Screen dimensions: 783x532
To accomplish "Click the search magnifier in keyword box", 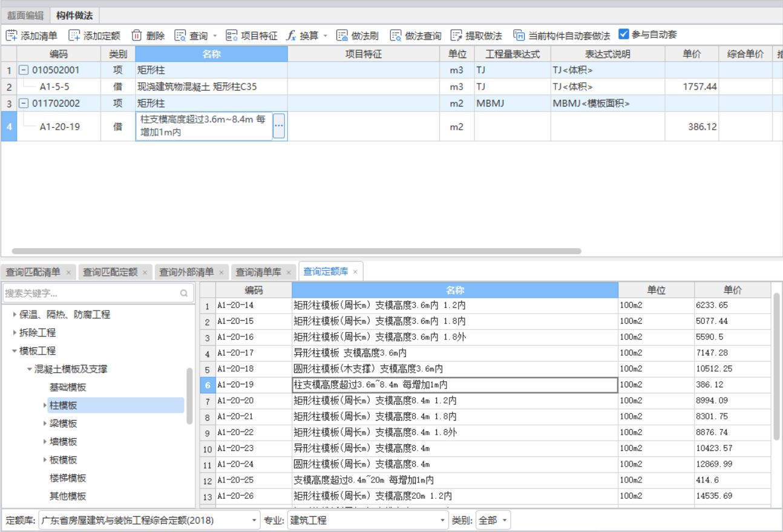I will point(184,294).
